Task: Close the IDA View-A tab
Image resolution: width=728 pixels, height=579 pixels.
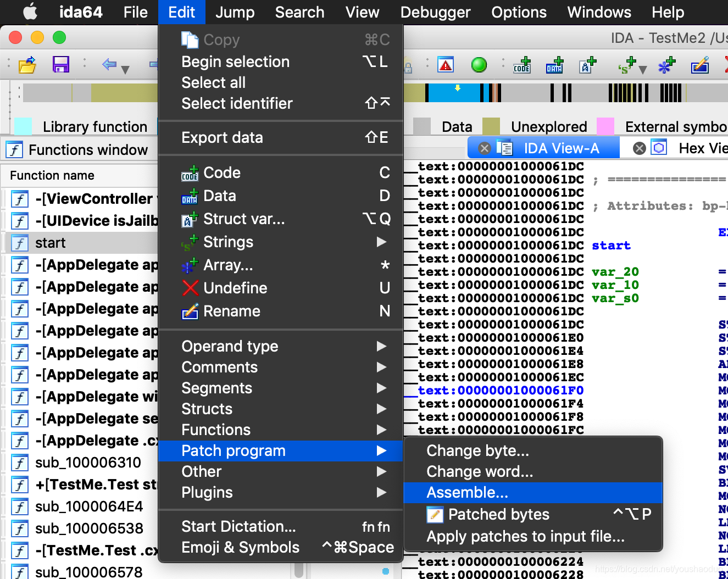Action: 484,148
